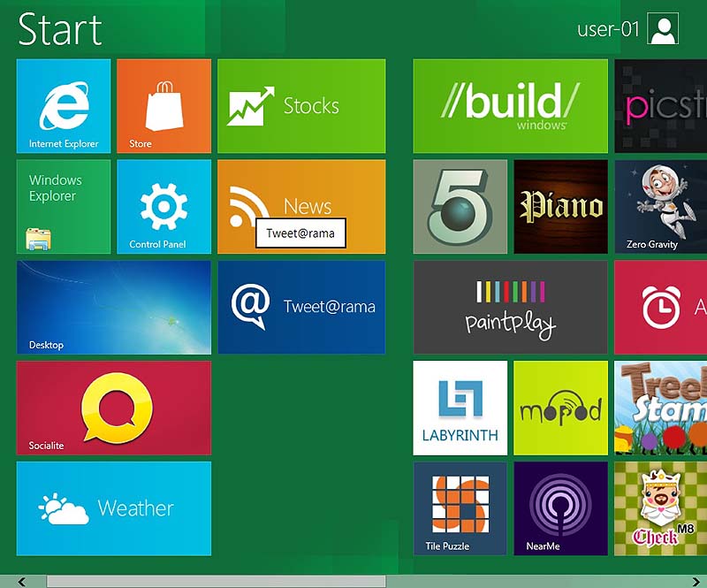Screen dimensions: 707x588
Task: Open the Labyrinth game tile
Action: point(460,408)
